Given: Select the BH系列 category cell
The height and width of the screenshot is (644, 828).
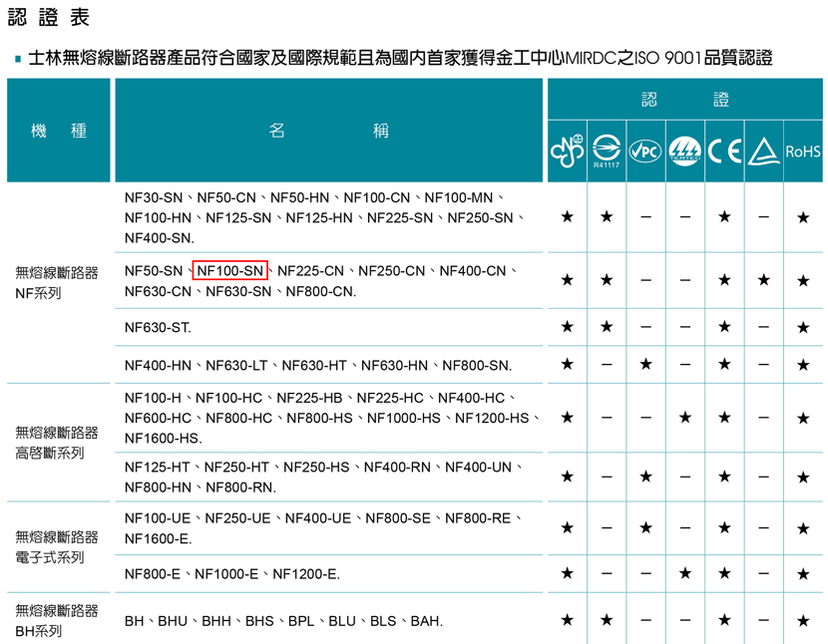Looking at the screenshot, I should click(57, 620).
